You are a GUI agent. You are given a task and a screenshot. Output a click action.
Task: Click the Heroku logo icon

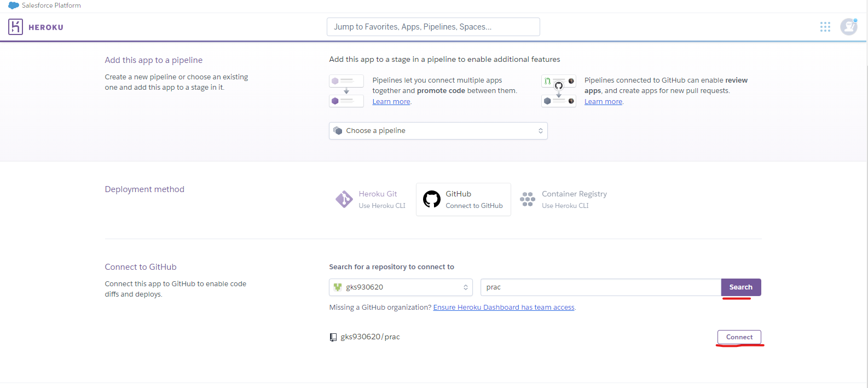[15, 27]
